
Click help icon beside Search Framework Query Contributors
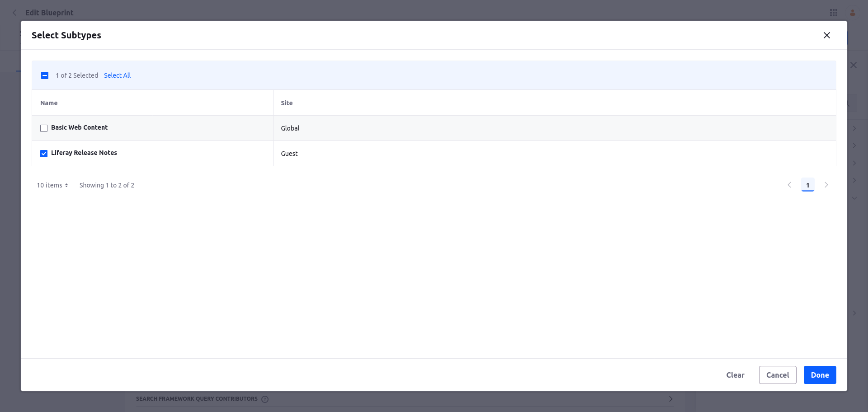(x=265, y=399)
